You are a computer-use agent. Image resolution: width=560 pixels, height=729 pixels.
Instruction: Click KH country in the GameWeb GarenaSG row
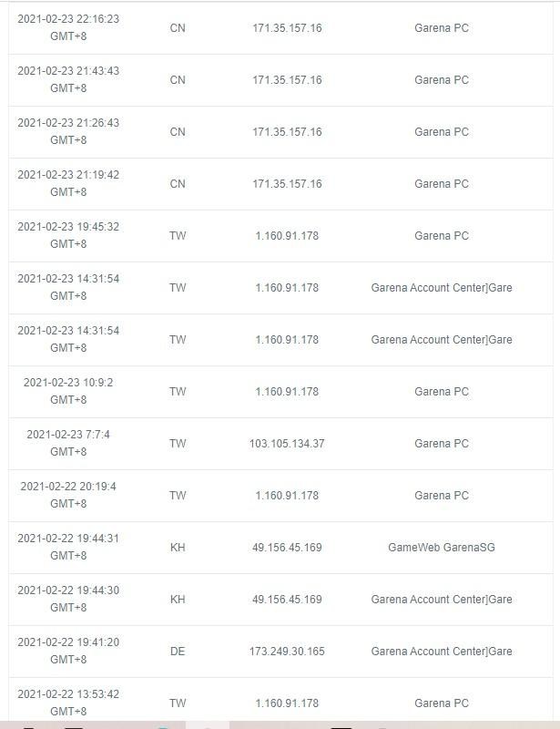[x=178, y=548]
